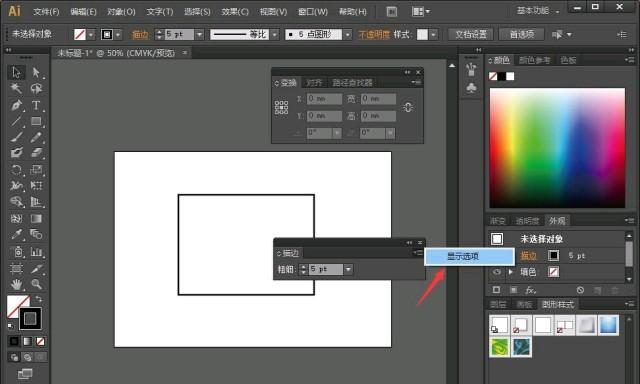Click fx add effect icon in Appearance panel
The width and height of the screenshot is (640, 384).
point(531,290)
